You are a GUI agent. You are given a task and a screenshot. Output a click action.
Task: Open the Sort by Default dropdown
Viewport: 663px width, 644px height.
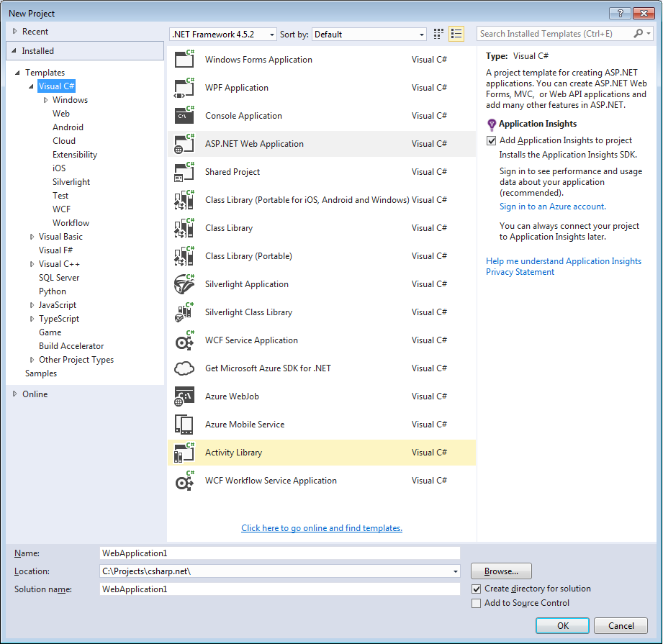click(369, 35)
